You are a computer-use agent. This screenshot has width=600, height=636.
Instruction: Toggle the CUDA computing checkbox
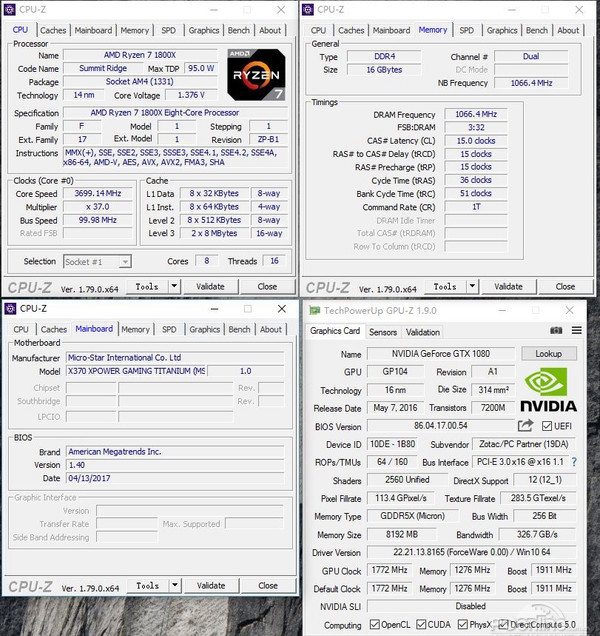coord(421,625)
